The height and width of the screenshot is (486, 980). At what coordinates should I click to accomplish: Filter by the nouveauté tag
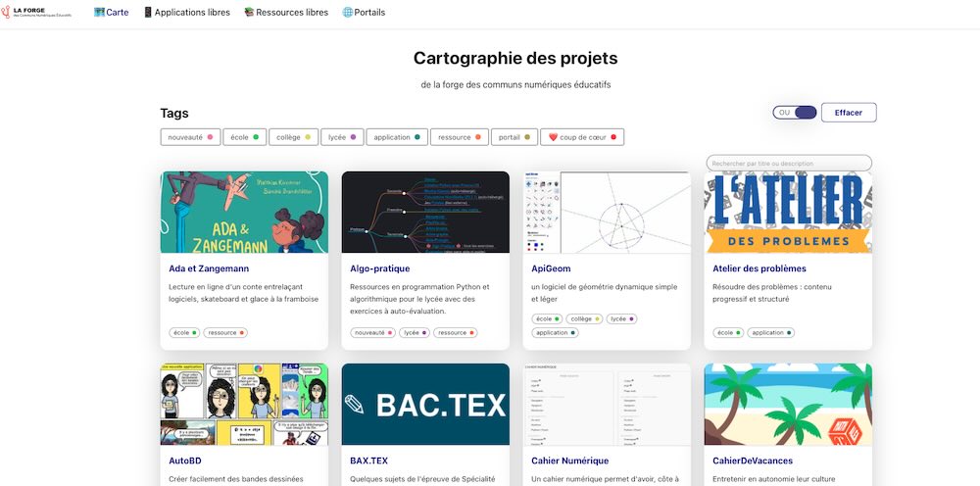190,137
